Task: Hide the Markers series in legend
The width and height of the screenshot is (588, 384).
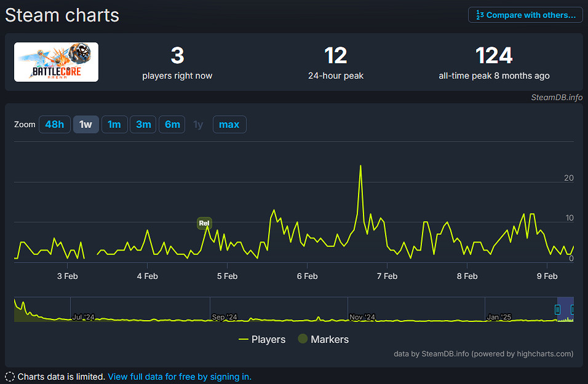Action: 323,339
